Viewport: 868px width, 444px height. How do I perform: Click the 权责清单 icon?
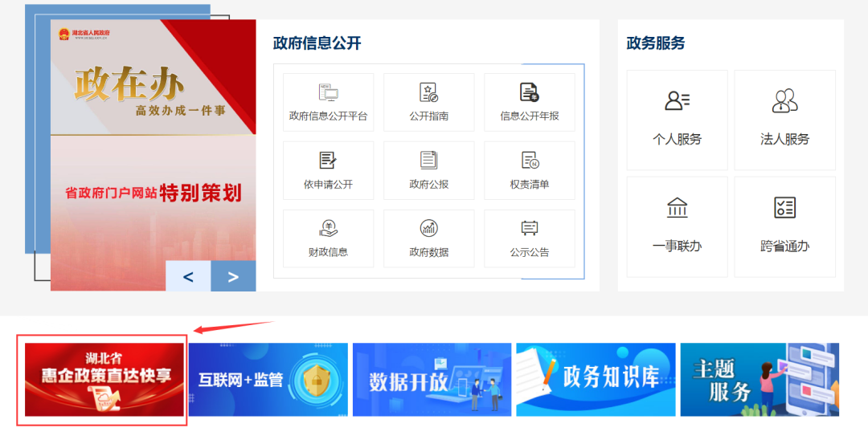[x=529, y=161]
